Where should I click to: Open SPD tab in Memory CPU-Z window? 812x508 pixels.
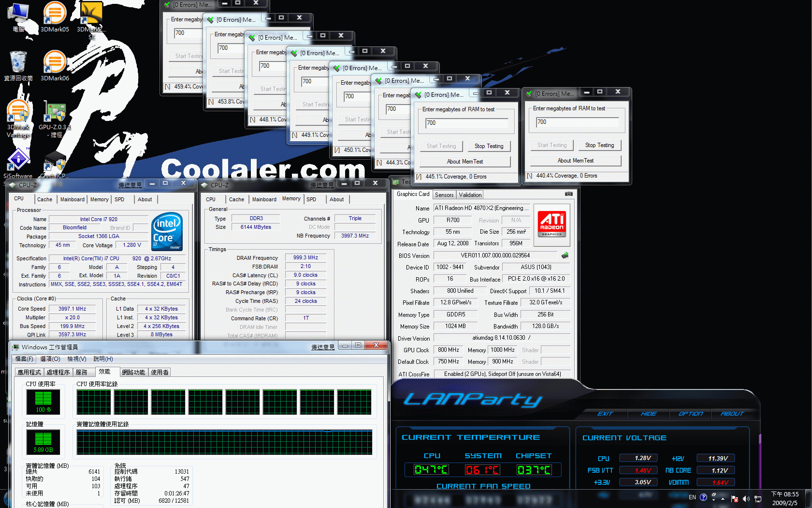pos(311,199)
